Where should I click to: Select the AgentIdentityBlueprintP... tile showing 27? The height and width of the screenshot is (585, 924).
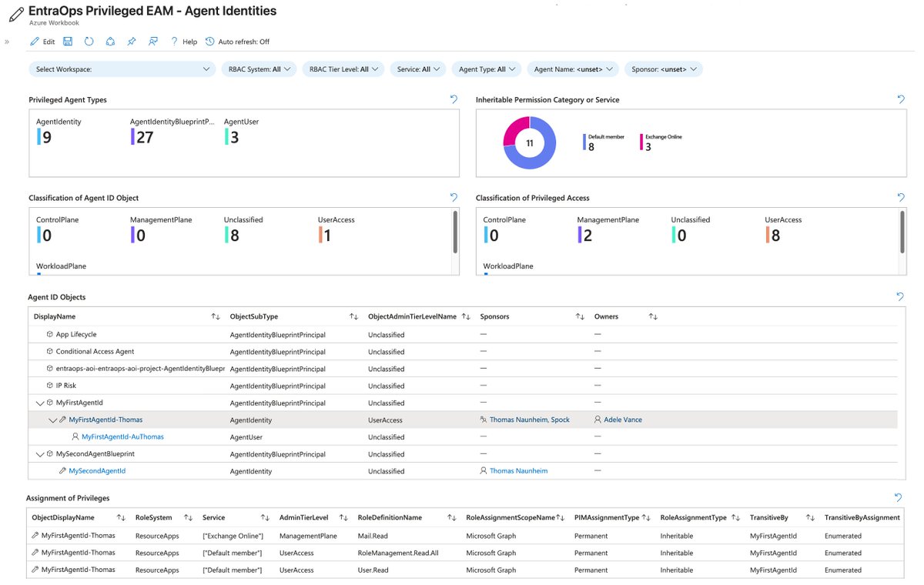[x=172, y=131]
